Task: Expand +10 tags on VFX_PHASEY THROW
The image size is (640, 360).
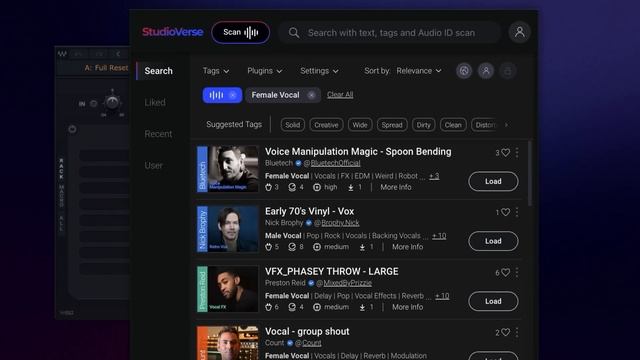Action: (442, 296)
